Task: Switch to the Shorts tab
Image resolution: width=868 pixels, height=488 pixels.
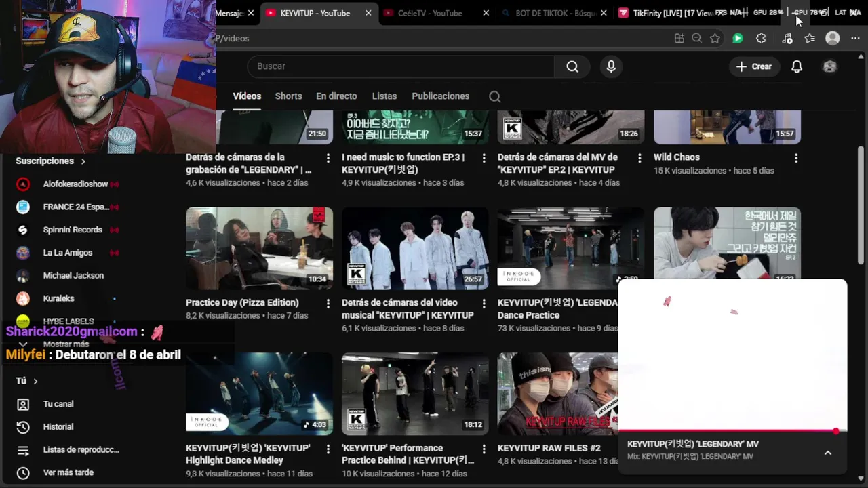Action: click(288, 96)
